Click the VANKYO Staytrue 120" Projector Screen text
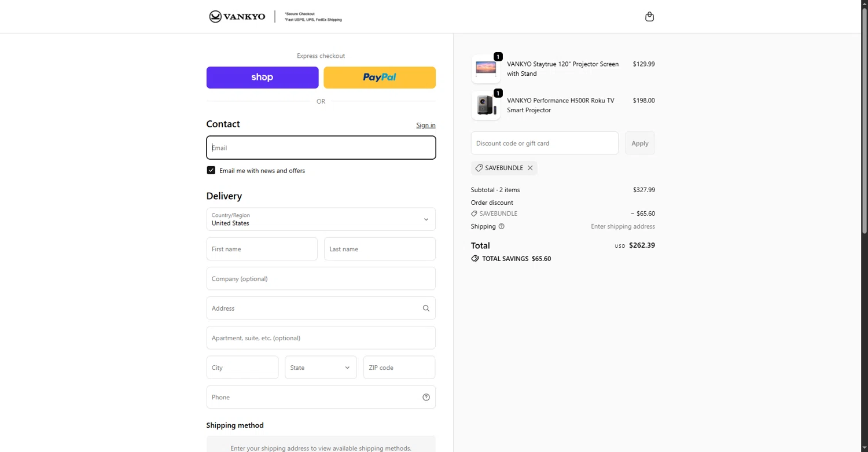The height and width of the screenshot is (452, 868). tap(563, 69)
